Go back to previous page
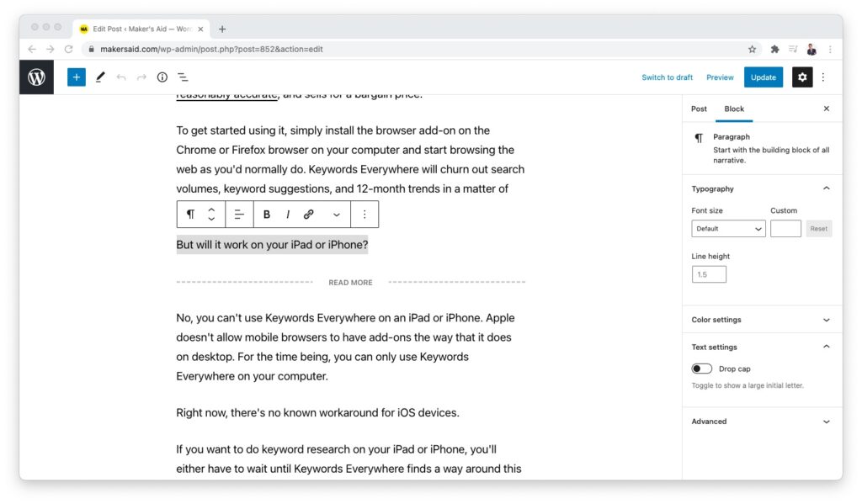The image size is (862, 504). pyautogui.click(x=32, y=49)
